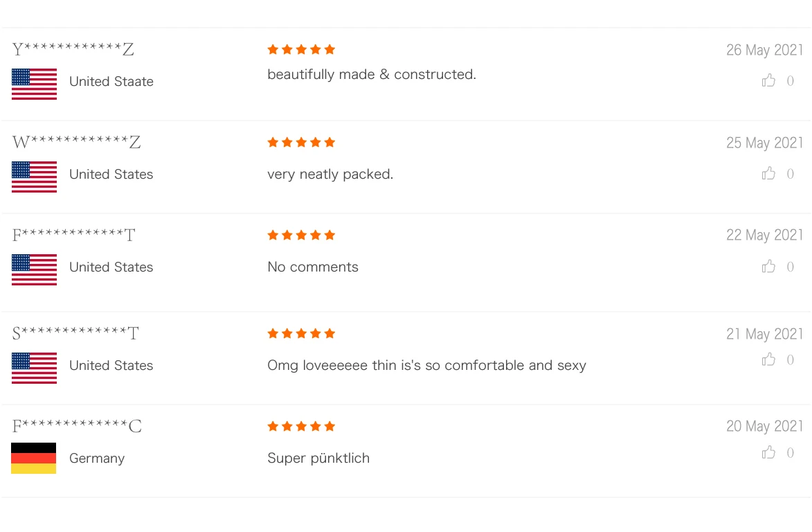Click US flag in 22 May review

[34, 269]
